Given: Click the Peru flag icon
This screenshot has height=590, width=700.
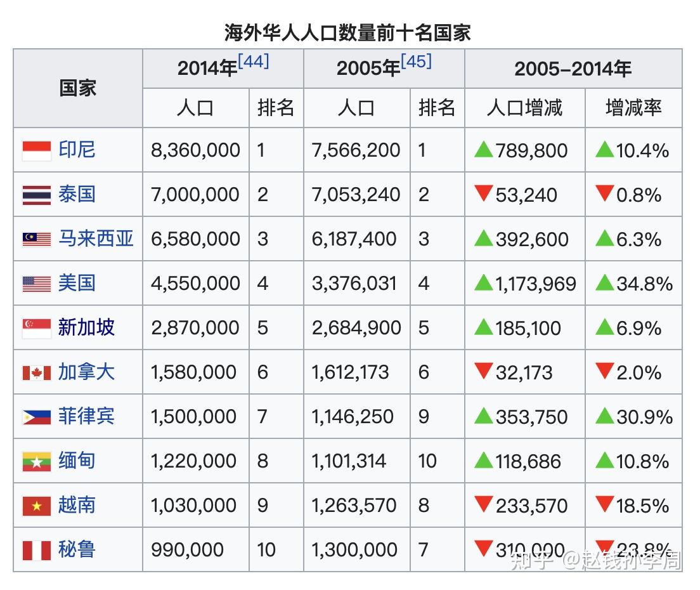Looking at the screenshot, I should pyautogui.click(x=36, y=549).
